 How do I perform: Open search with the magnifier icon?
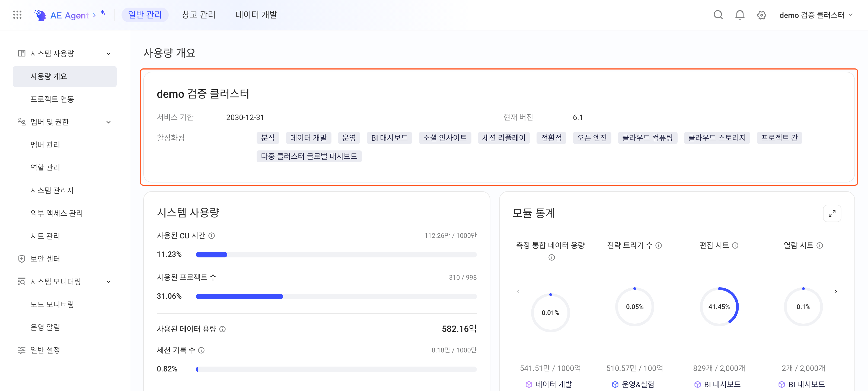[718, 15]
